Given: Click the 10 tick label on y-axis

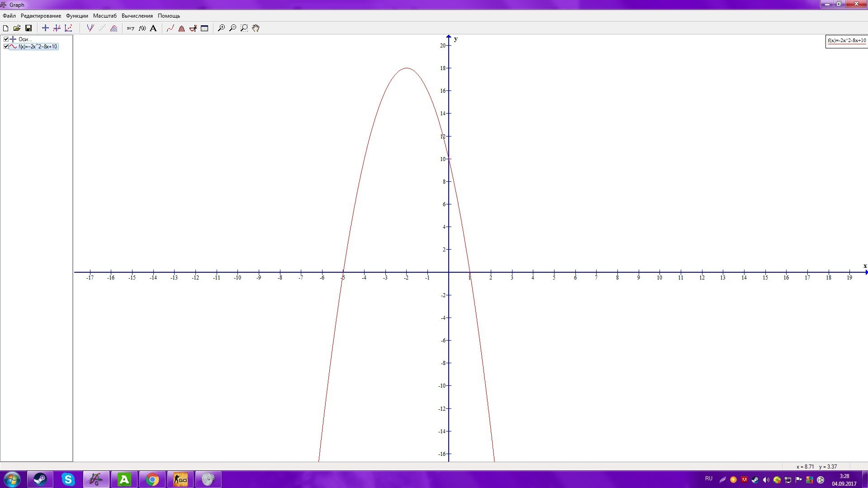Looking at the screenshot, I should point(443,159).
